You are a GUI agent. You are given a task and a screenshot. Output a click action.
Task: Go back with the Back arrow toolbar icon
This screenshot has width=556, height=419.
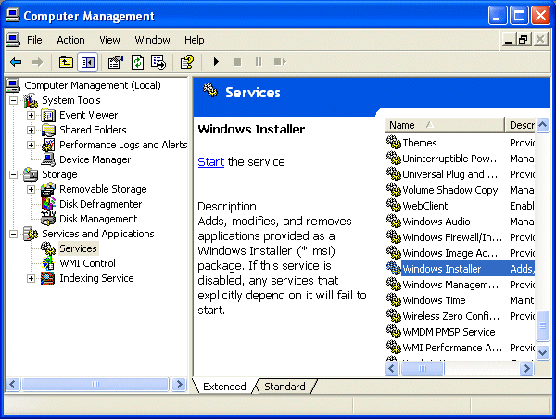16,62
